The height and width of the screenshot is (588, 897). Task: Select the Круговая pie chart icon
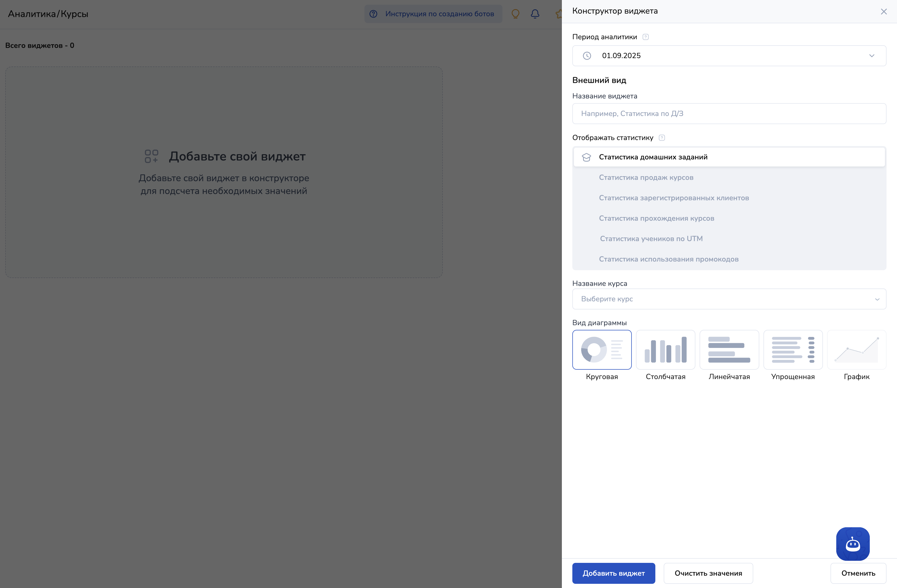click(x=601, y=350)
